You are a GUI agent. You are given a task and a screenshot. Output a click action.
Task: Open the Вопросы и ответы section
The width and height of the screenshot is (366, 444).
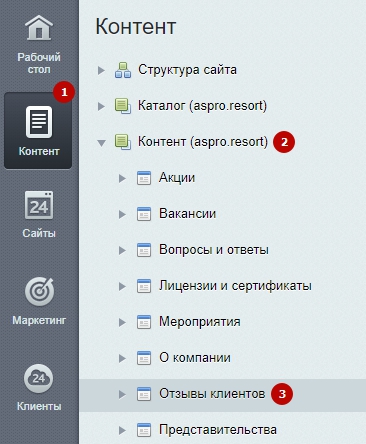coord(214,250)
